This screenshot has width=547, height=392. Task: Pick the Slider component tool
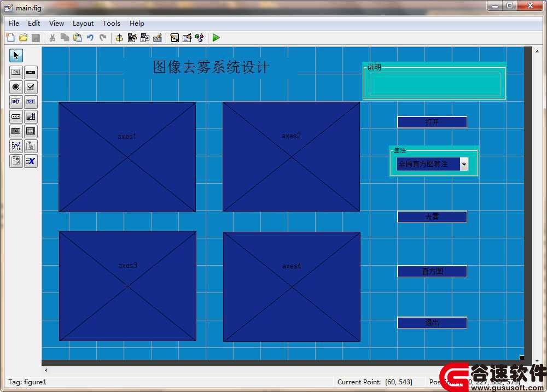pos(31,72)
